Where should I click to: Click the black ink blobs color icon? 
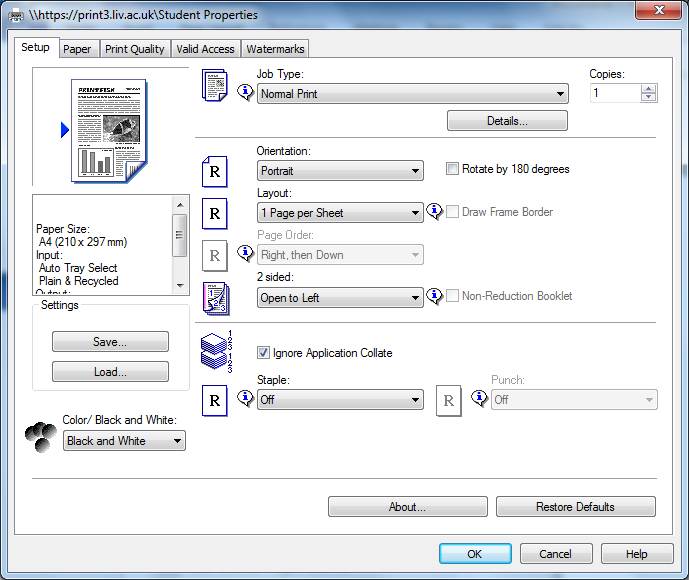coord(40,437)
